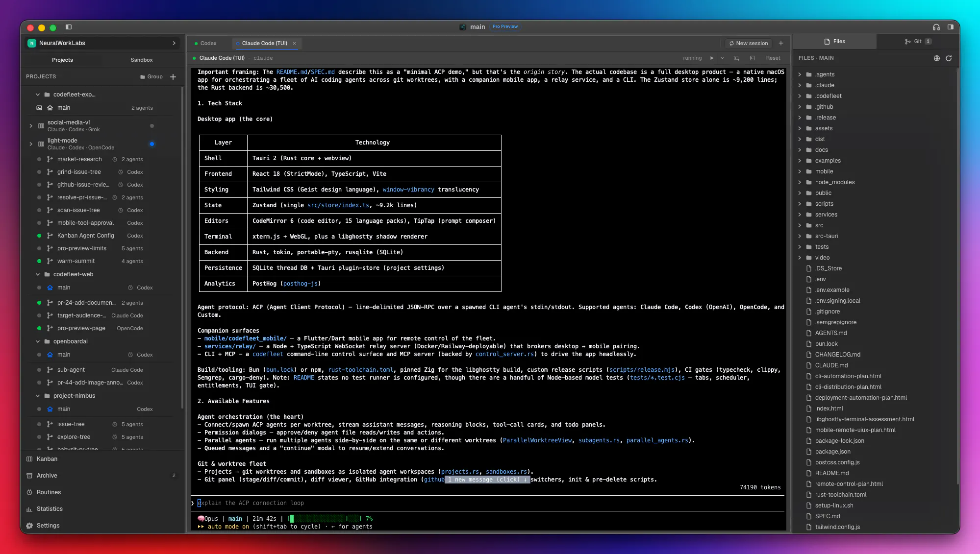Open the Archive section

click(x=47, y=476)
